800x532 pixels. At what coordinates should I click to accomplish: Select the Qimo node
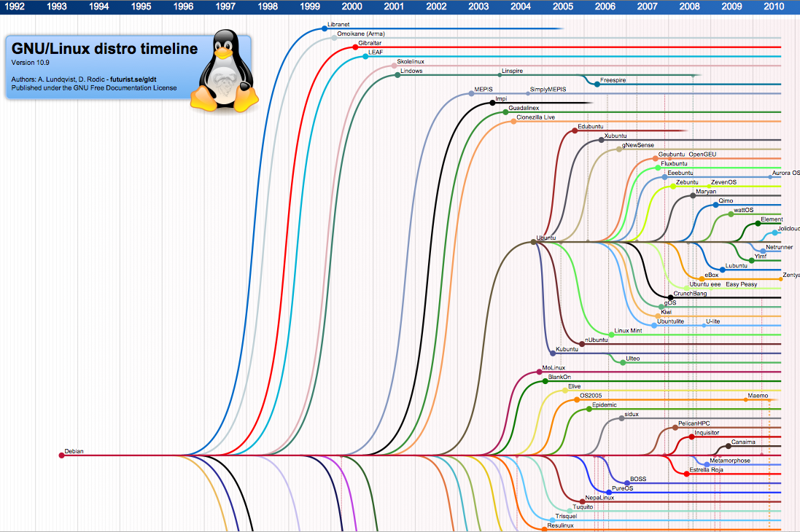715,205
